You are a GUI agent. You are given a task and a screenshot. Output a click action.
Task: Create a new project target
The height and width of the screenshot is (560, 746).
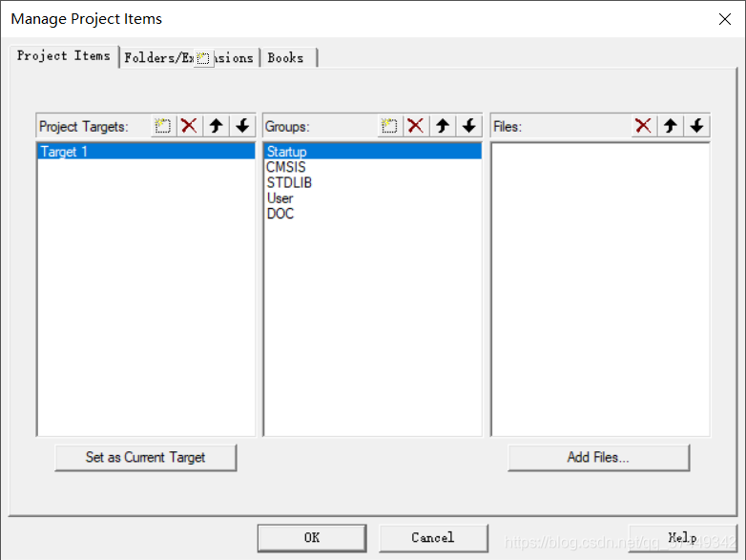tap(163, 126)
